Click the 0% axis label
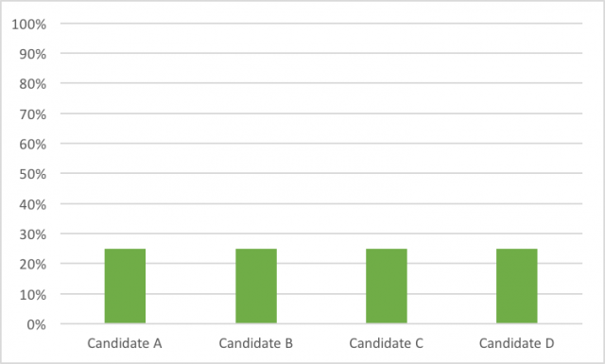605x364 pixels. point(36,324)
